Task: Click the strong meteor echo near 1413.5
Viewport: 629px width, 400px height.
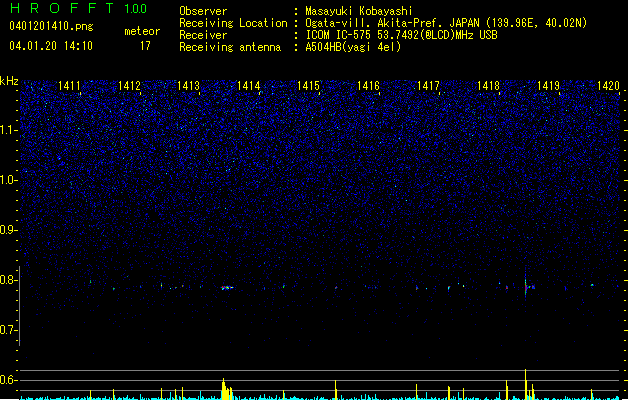Action: (x=227, y=288)
